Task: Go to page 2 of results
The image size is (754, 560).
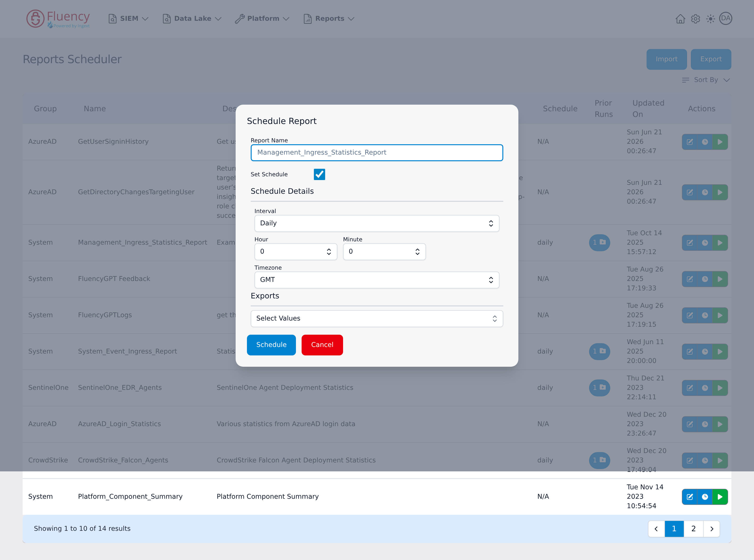Action: point(693,529)
